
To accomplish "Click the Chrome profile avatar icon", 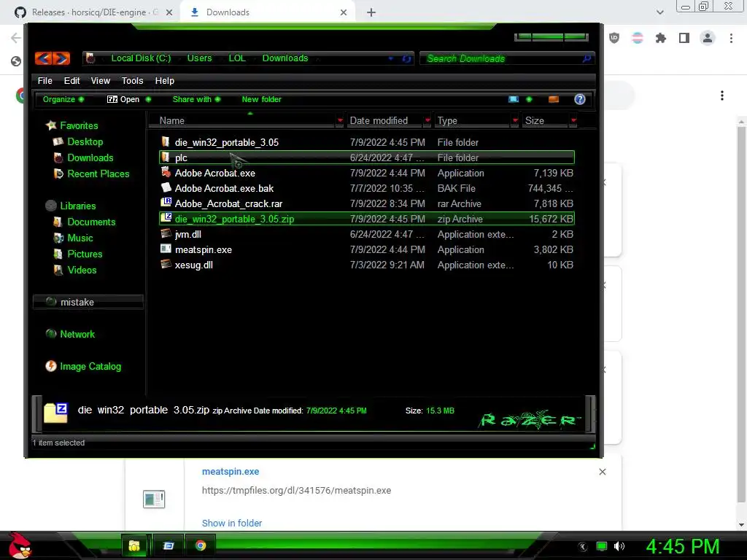I will (x=708, y=38).
